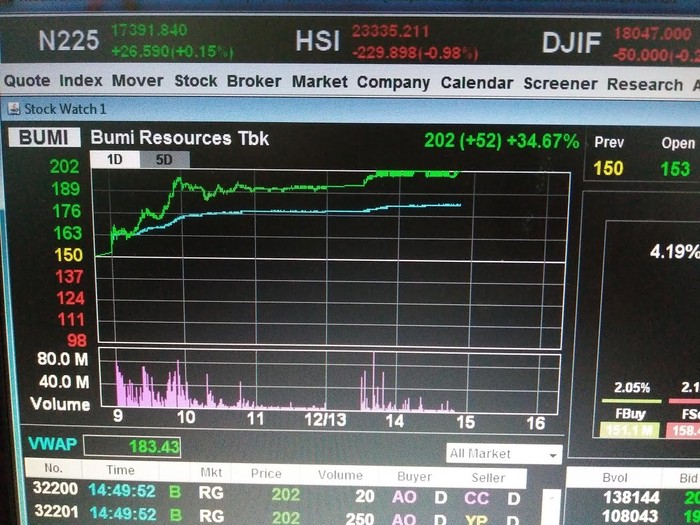Viewport: 700px width, 525px height.
Task: Click the Bumi Resources Tbk title
Action: tap(179, 138)
